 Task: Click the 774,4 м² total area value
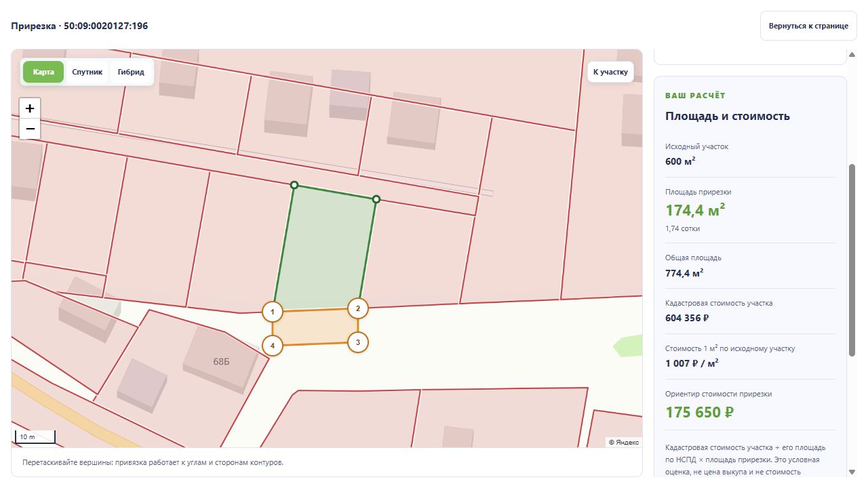684,272
